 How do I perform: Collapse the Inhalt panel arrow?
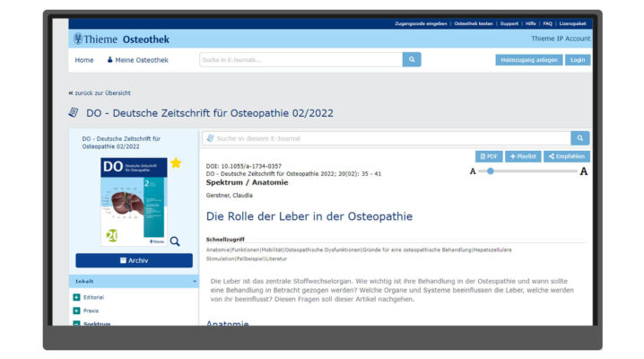pos(195,282)
